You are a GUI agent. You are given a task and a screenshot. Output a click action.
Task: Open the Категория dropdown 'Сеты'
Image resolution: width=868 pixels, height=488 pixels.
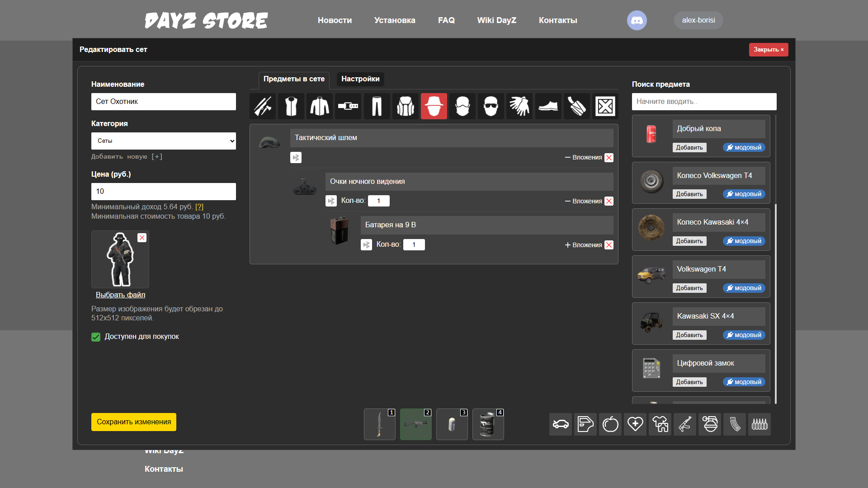click(x=164, y=141)
